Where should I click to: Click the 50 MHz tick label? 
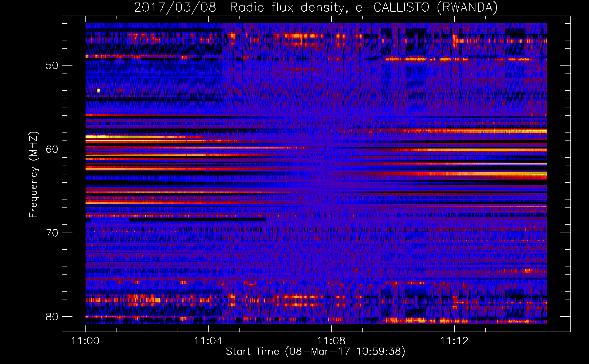click(x=52, y=66)
